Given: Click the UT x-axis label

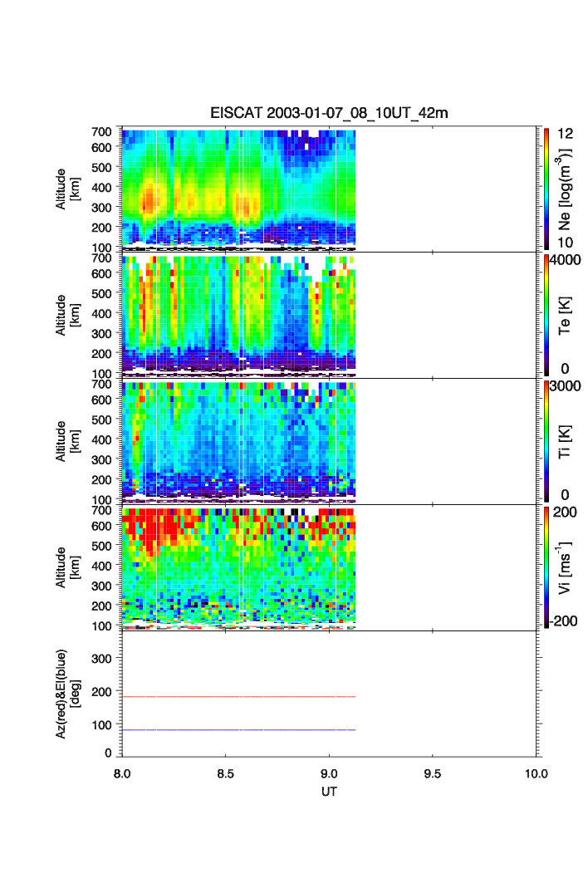Looking at the screenshot, I should (329, 792).
